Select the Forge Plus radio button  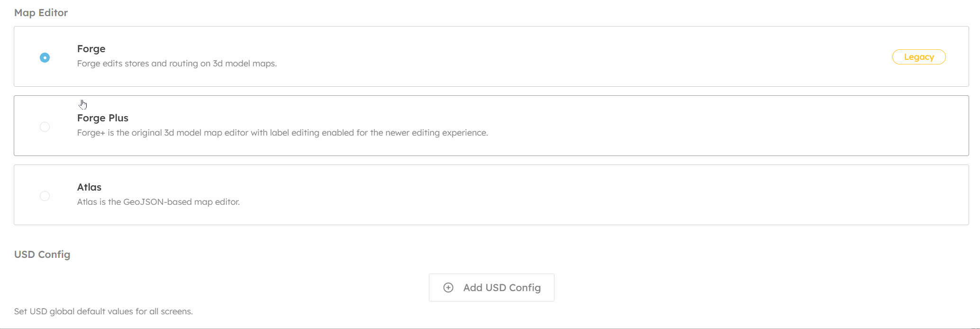(x=45, y=127)
